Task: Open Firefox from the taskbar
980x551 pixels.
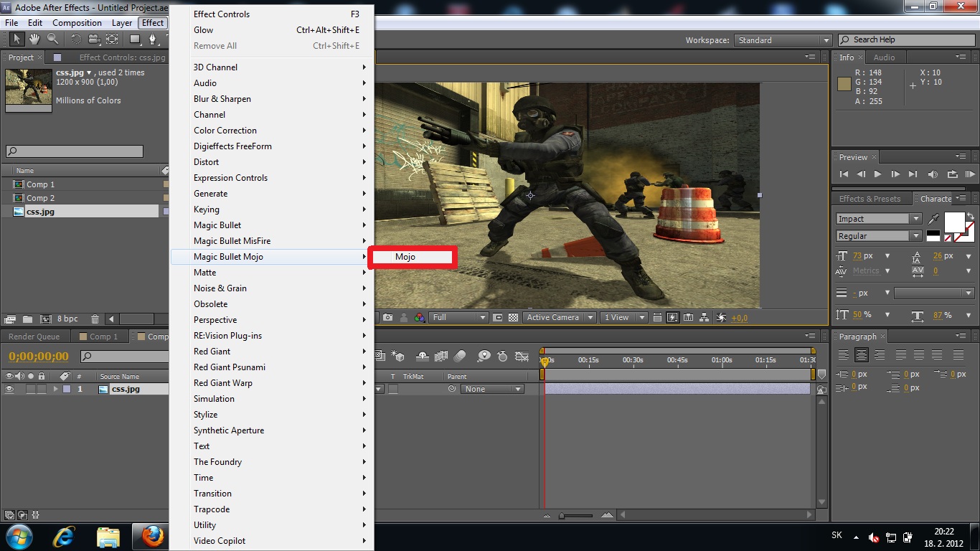Action: pyautogui.click(x=151, y=536)
